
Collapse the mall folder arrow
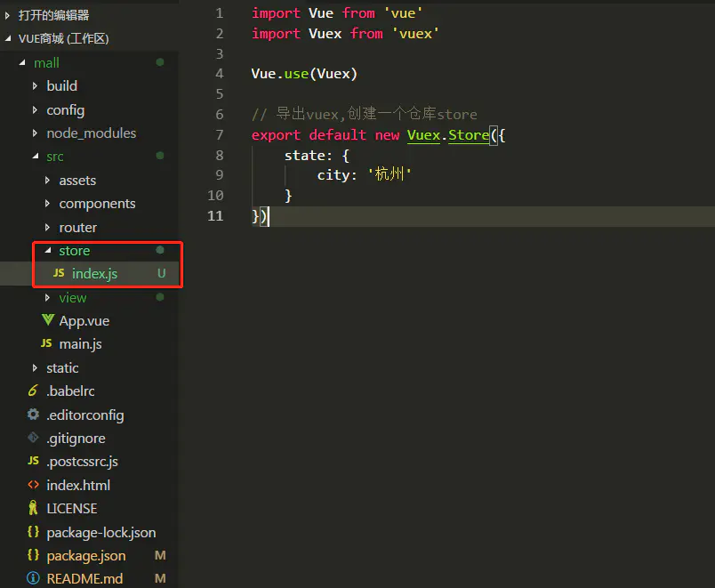pyautogui.click(x=22, y=62)
